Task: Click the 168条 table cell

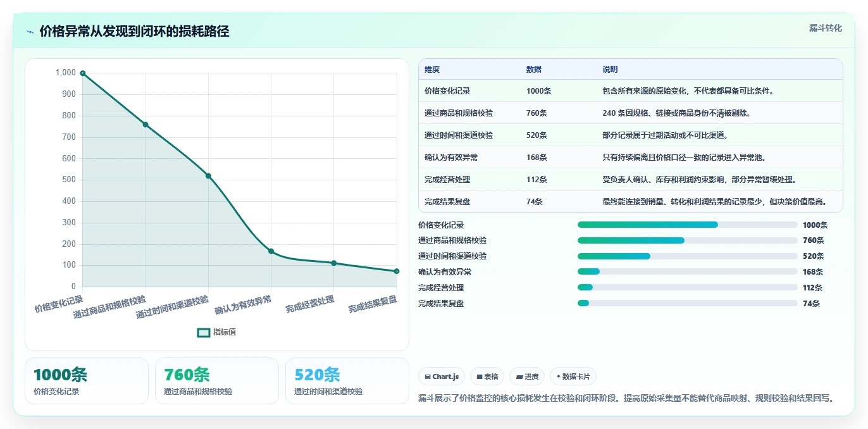Action: (x=536, y=158)
